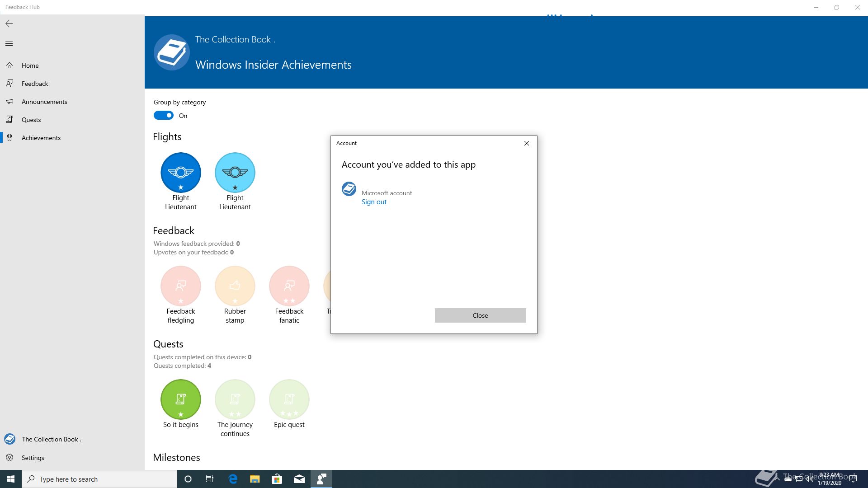Open Settings from sidebar

(x=33, y=458)
